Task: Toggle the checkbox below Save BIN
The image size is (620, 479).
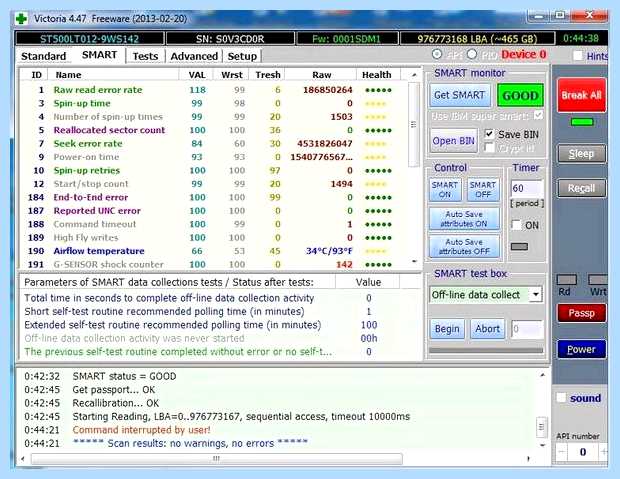Action: click(x=489, y=148)
